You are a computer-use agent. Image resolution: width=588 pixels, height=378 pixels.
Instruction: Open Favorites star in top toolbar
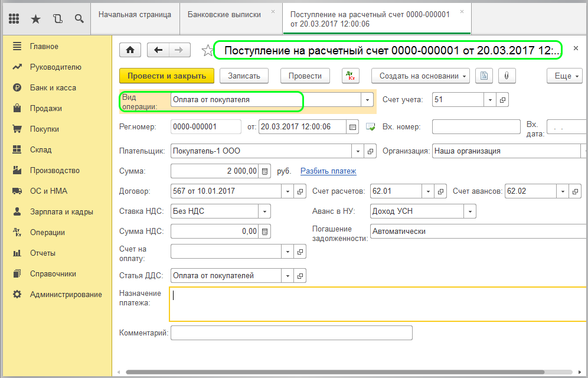pos(35,19)
